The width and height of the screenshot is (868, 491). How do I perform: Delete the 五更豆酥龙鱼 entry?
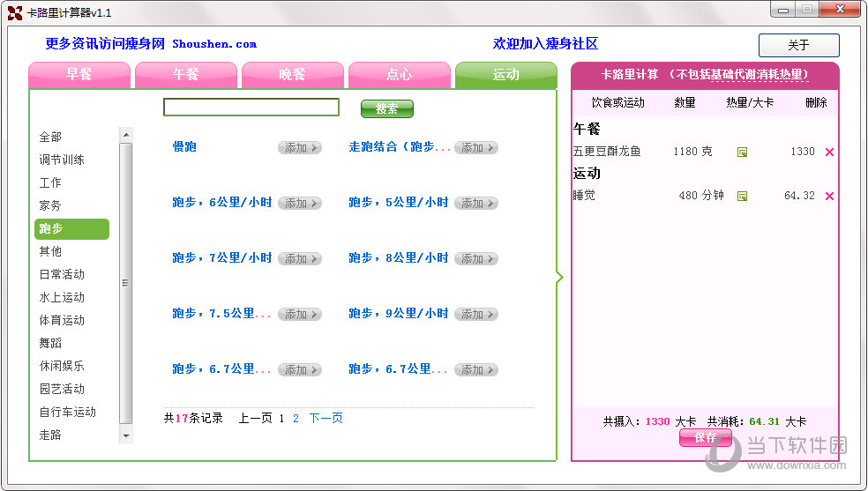[x=829, y=152]
